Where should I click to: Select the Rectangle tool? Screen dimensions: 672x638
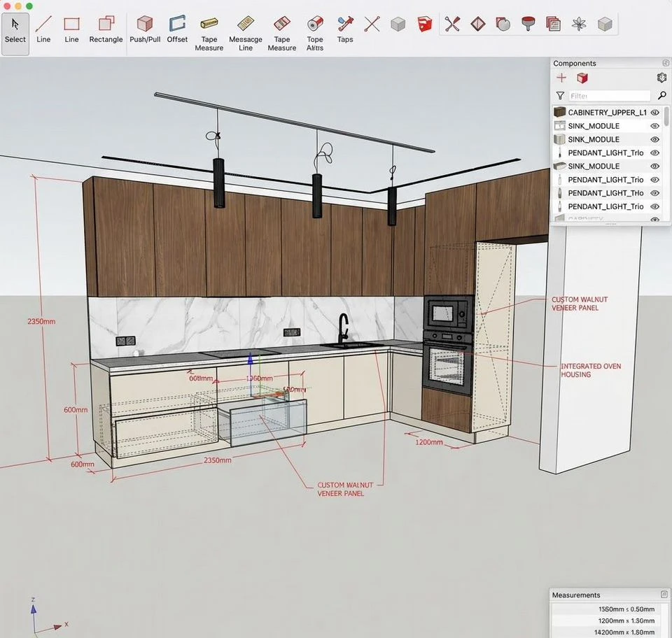[106, 29]
